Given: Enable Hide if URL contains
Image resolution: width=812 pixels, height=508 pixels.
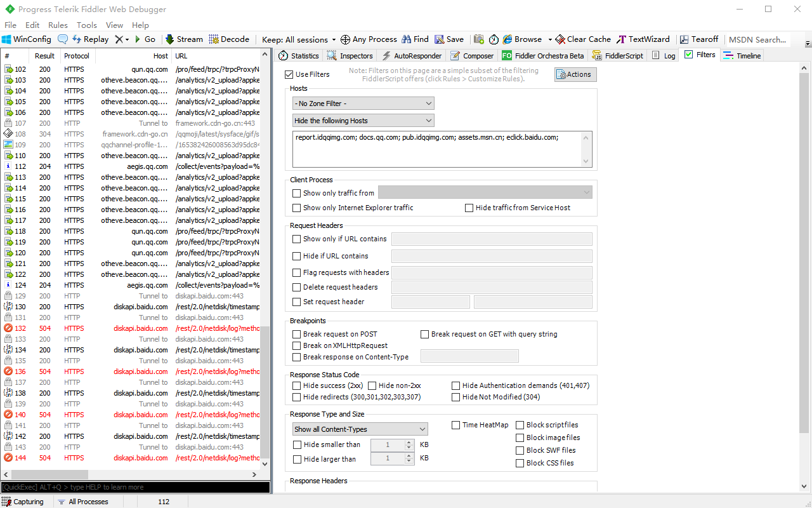Looking at the screenshot, I should tap(296, 256).
